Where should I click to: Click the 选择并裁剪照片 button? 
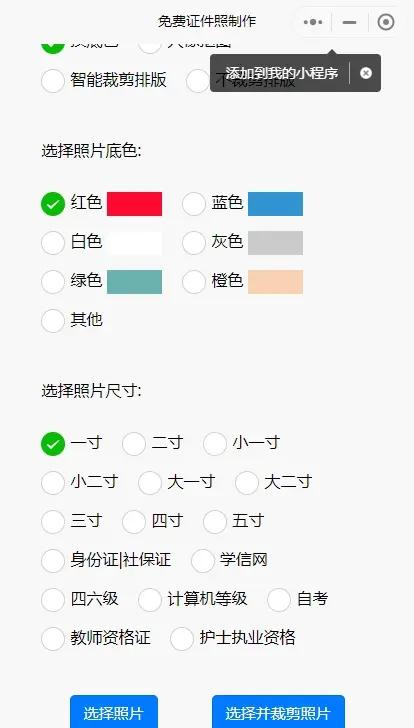[x=278, y=712]
